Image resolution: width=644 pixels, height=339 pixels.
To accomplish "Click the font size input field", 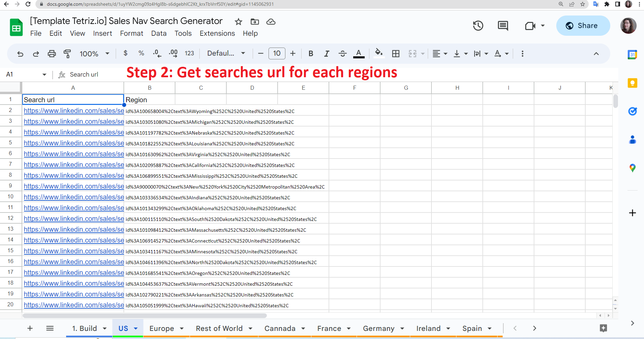I will (x=277, y=53).
